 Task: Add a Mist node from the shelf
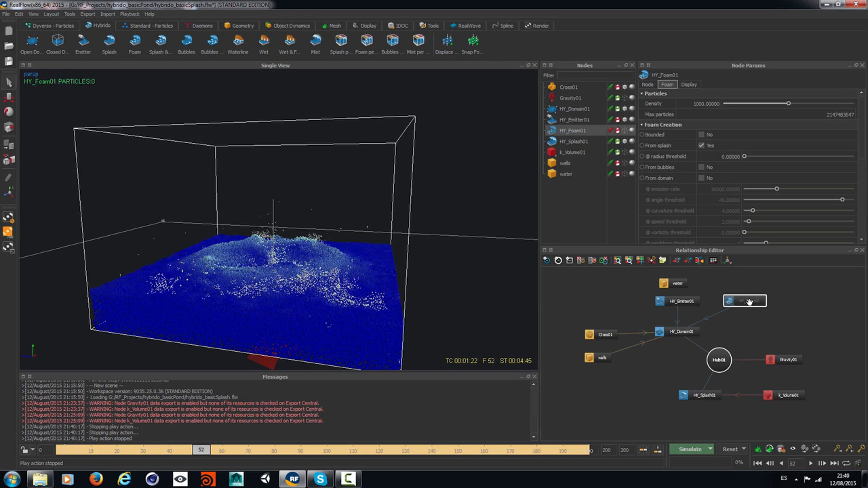[x=315, y=44]
